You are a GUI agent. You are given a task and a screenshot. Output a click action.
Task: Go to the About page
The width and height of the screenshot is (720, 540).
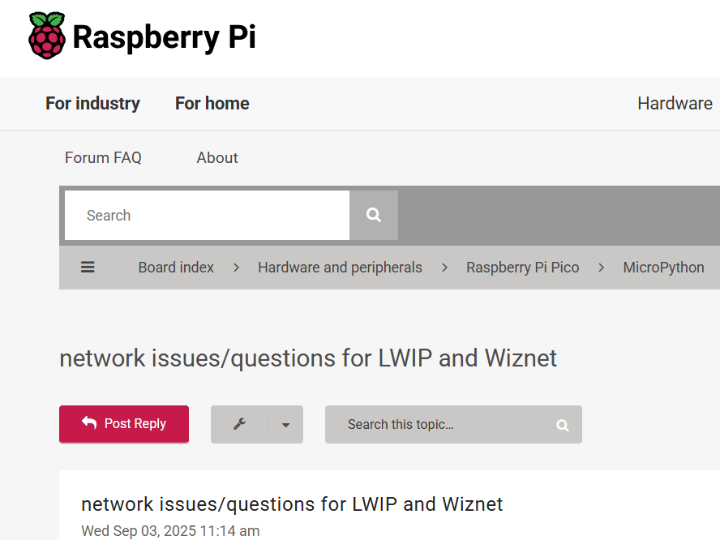(x=217, y=158)
